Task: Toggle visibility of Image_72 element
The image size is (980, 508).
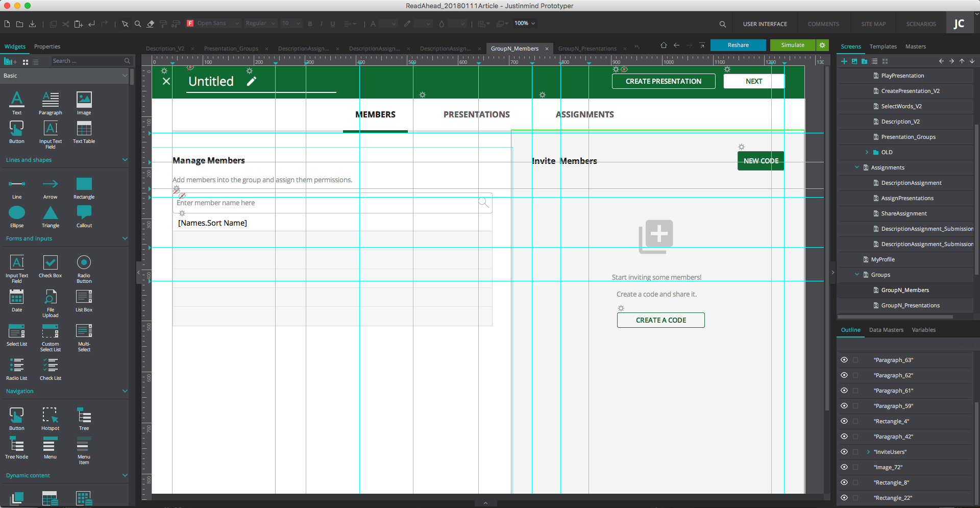Action: pyautogui.click(x=844, y=467)
